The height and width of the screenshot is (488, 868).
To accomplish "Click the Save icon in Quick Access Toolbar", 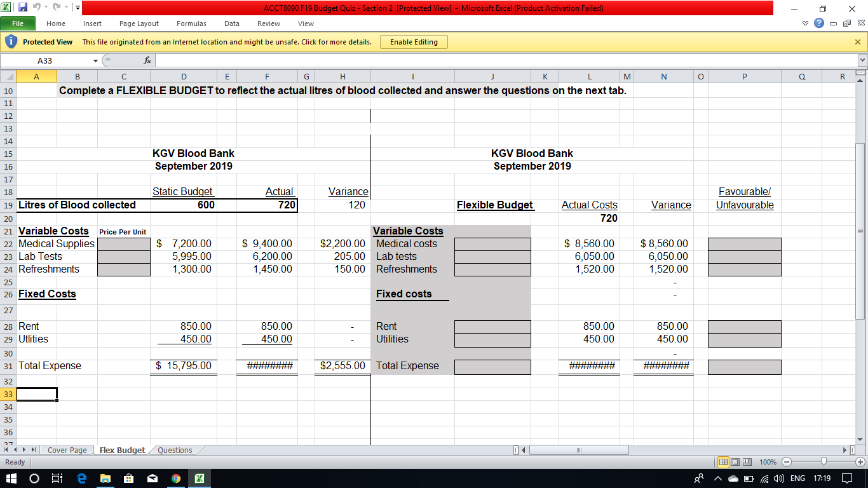I will click(x=23, y=8).
